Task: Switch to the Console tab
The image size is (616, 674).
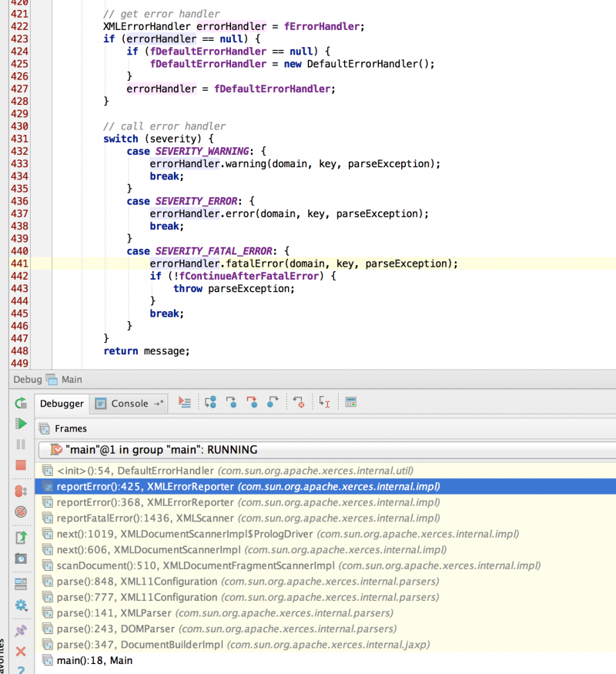Action: [x=129, y=403]
